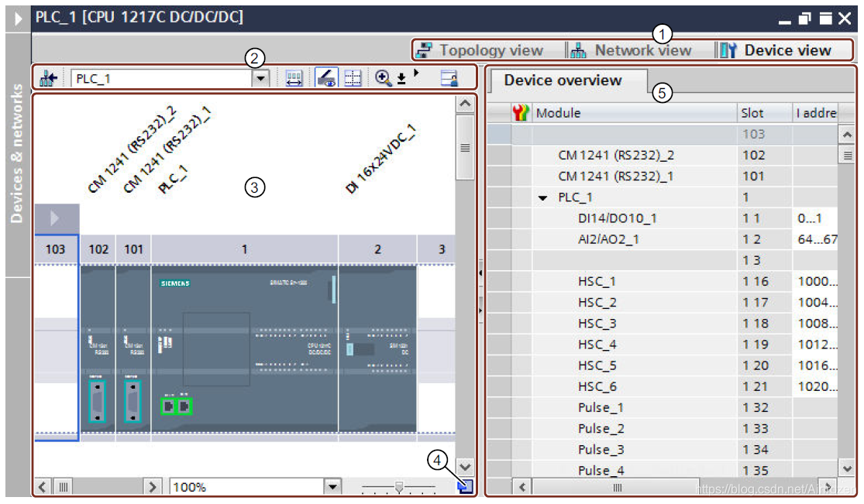Expand the Devices & networks side panel arrow
864x504 pixels.
pos(18,19)
